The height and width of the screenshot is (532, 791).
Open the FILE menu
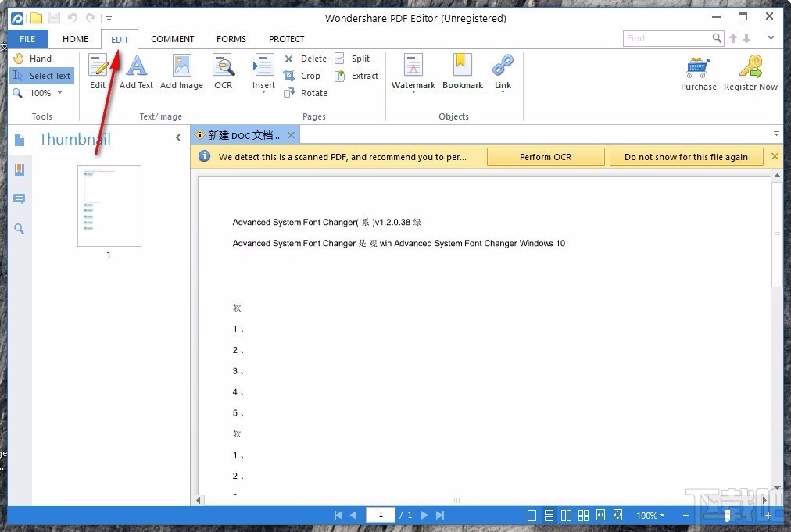tap(27, 39)
